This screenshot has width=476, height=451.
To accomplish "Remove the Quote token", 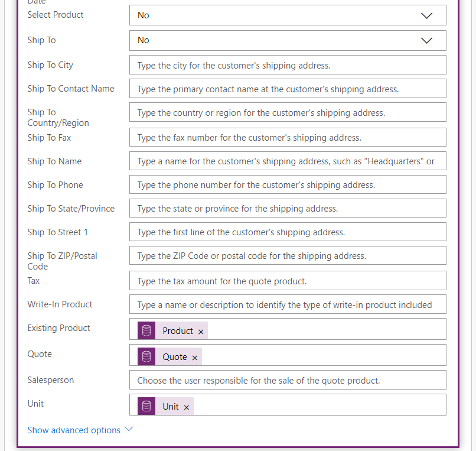I will coord(195,358).
